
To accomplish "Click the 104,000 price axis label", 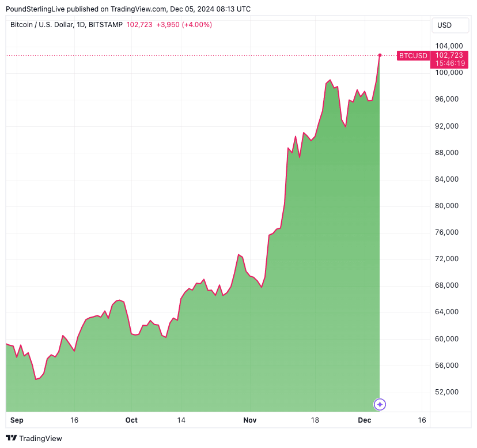I will [449, 46].
